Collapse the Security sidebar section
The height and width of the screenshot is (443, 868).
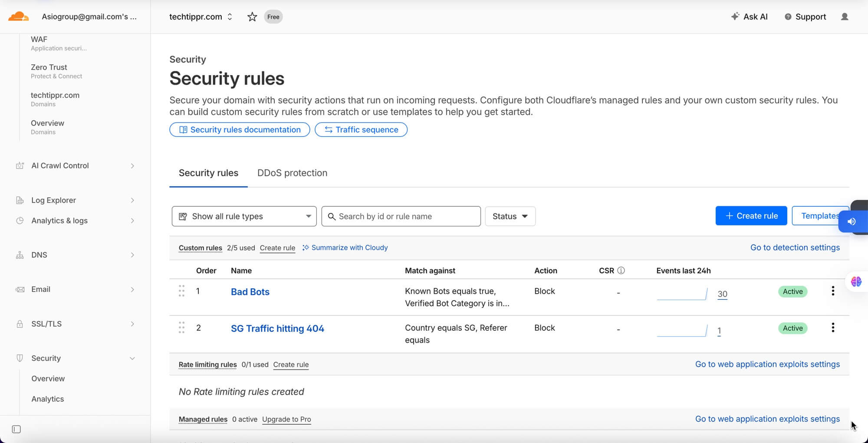pyautogui.click(x=132, y=358)
